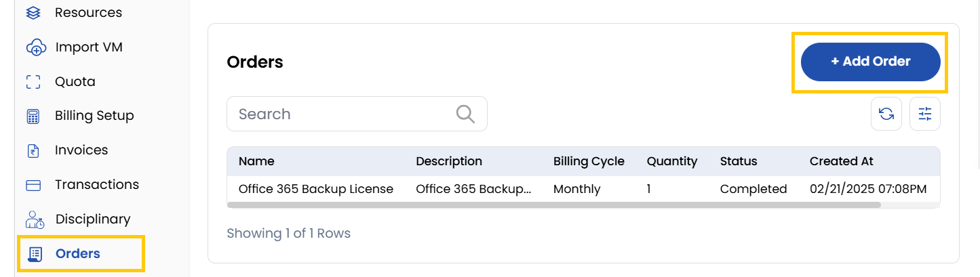Image resolution: width=980 pixels, height=277 pixels.
Task: Click the Resources layers icon
Action: click(x=33, y=13)
